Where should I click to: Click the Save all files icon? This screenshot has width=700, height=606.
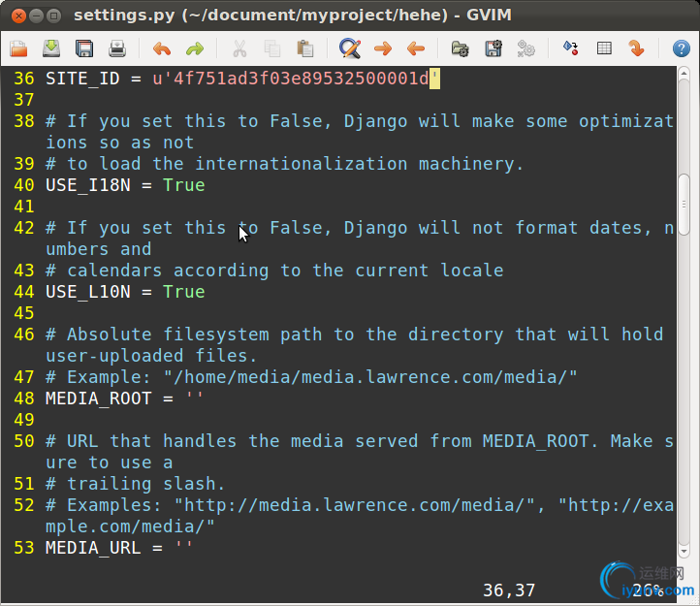(84, 48)
